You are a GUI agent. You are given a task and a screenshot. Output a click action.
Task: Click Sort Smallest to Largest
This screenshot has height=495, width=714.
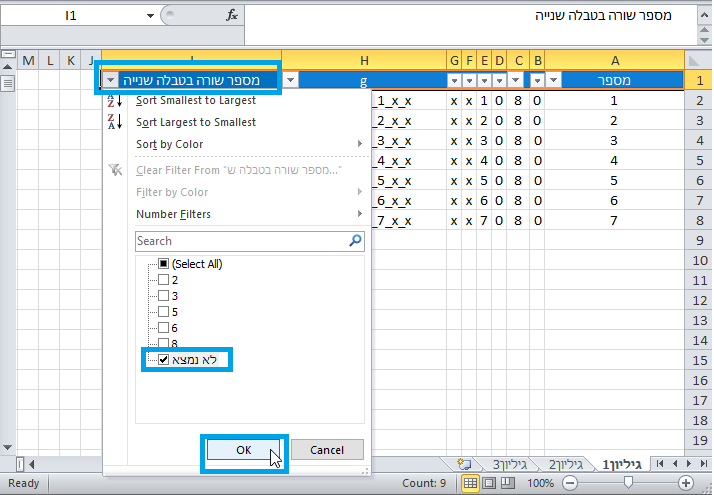tap(195, 100)
